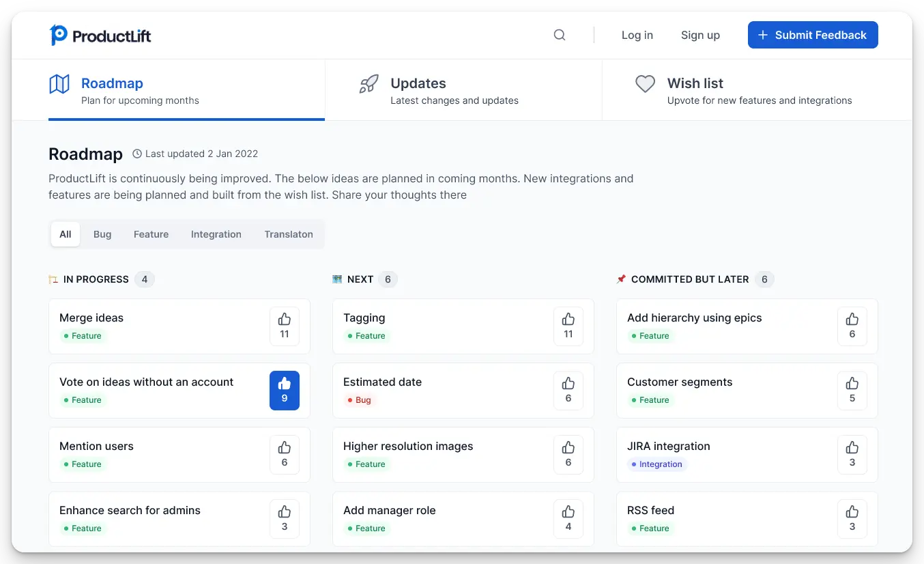The image size is (924, 564).
Task: Upvote the Tagging idea
Action: tap(568, 326)
